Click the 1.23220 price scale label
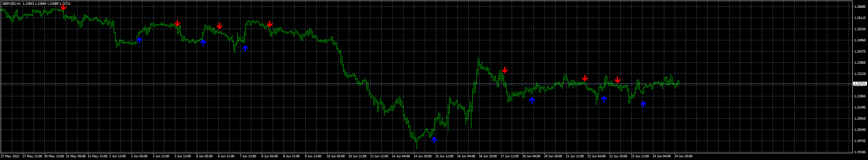The image size is (868, 160). point(860,74)
